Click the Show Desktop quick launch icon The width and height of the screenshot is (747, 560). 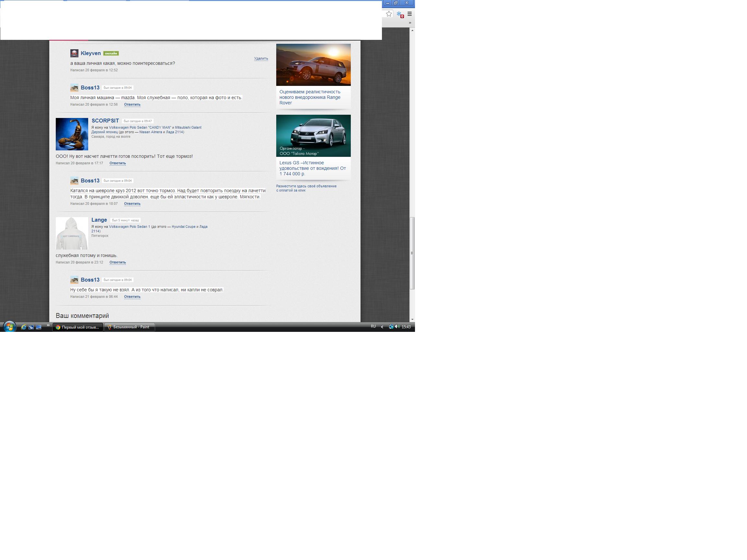click(x=39, y=327)
